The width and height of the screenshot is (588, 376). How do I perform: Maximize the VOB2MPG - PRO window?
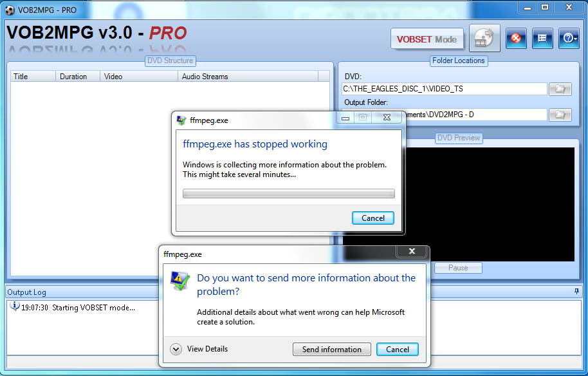(x=545, y=8)
